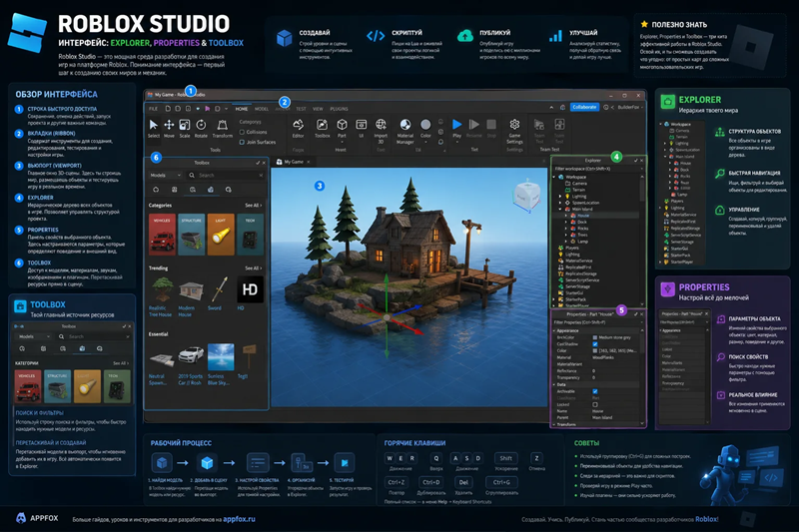Collapse the Data section in Studio Properties
799x532 pixels.
[554, 385]
